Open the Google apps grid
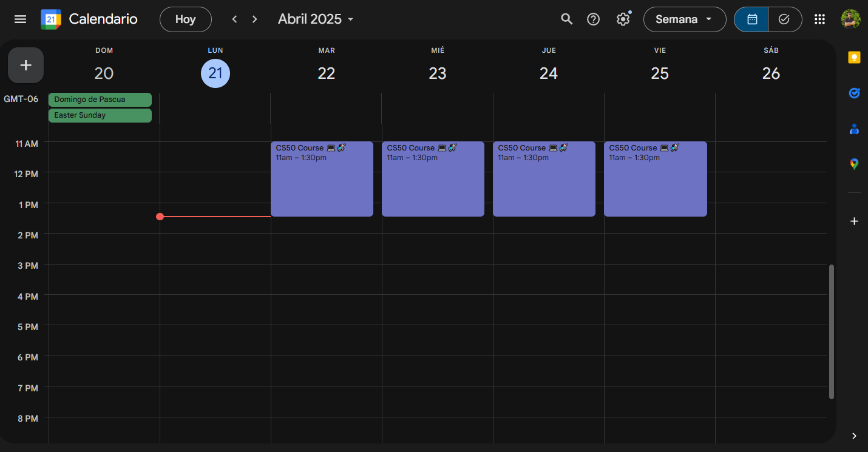868x452 pixels. pyautogui.click(x=819, y=19)
